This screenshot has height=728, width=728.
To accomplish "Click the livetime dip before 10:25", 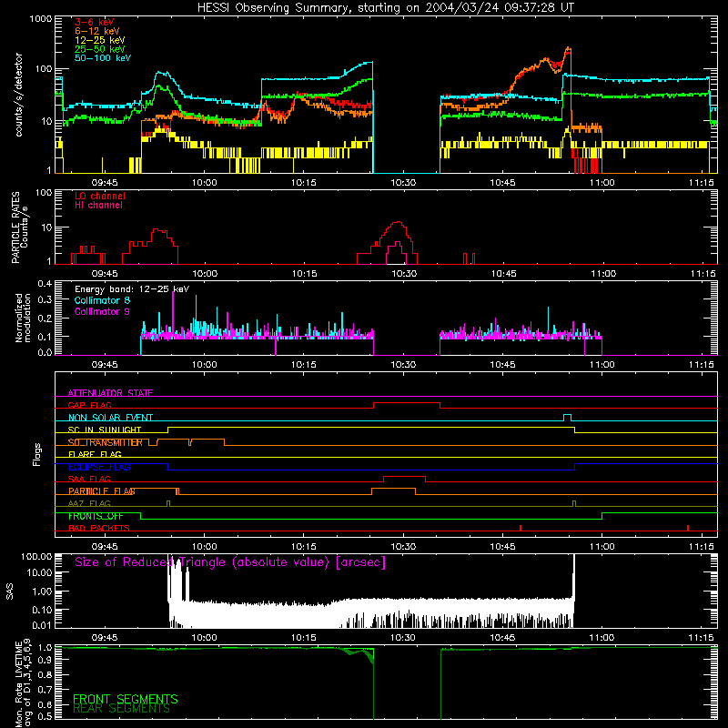I will click(368, 655).
